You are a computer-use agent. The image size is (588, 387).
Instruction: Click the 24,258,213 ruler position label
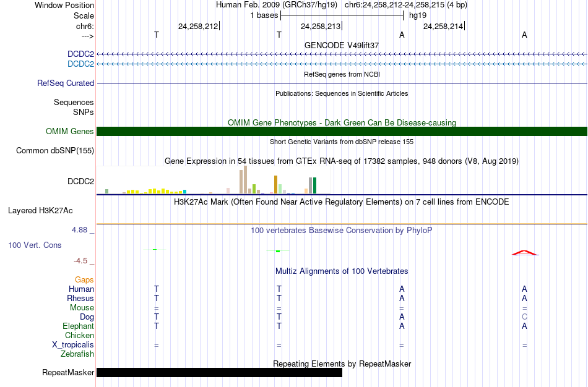[x=320, y=26]
